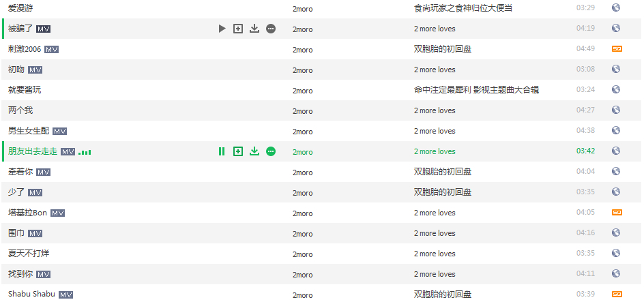Click the globe icon on 找到你 row
Image resolution: width=644 pixels, height=302 pixels.
[615, 273]
